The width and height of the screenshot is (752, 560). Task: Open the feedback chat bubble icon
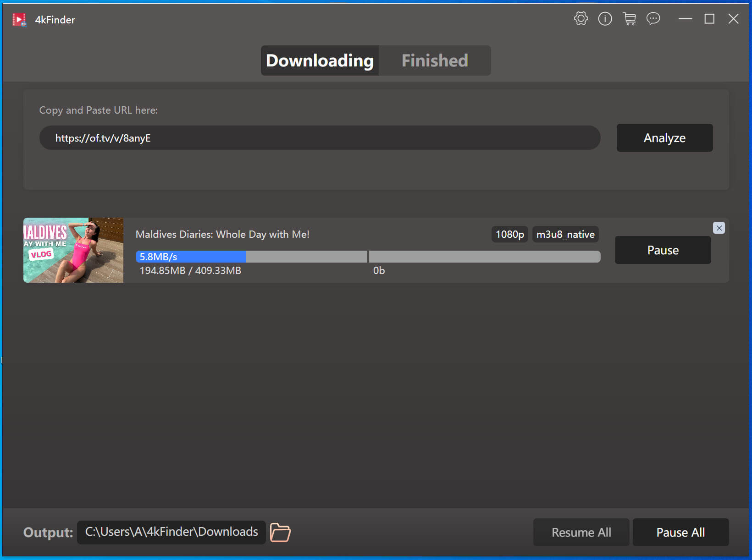click(653, 19)
